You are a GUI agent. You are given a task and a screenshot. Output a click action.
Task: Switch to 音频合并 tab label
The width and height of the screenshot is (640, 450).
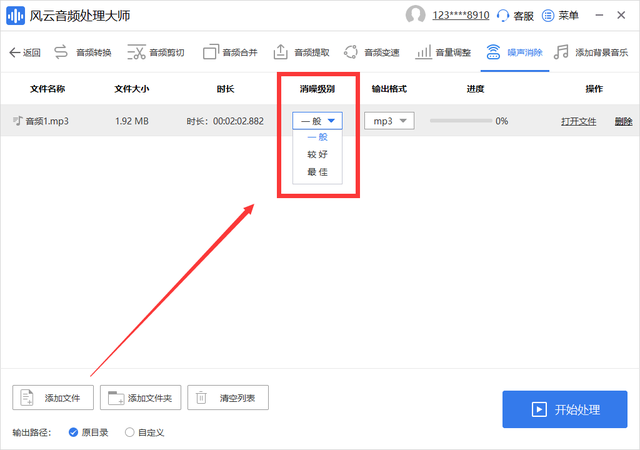(x=240, y=53)
